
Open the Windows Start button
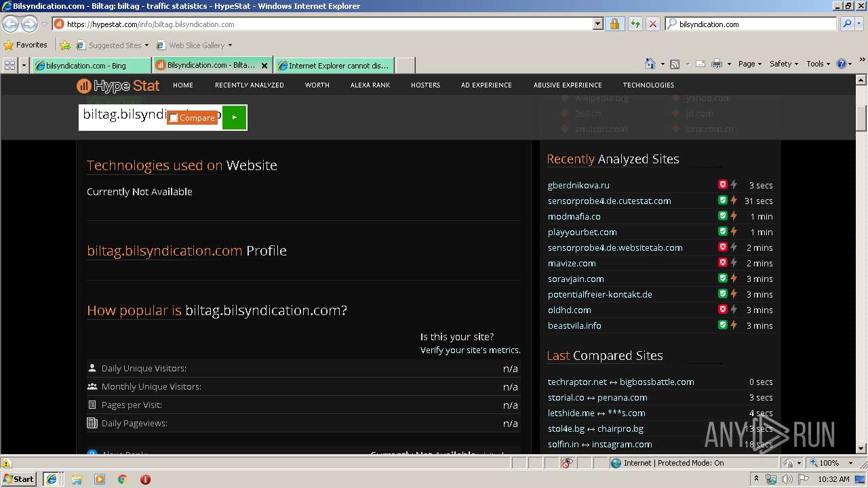(x=19, y=479)
